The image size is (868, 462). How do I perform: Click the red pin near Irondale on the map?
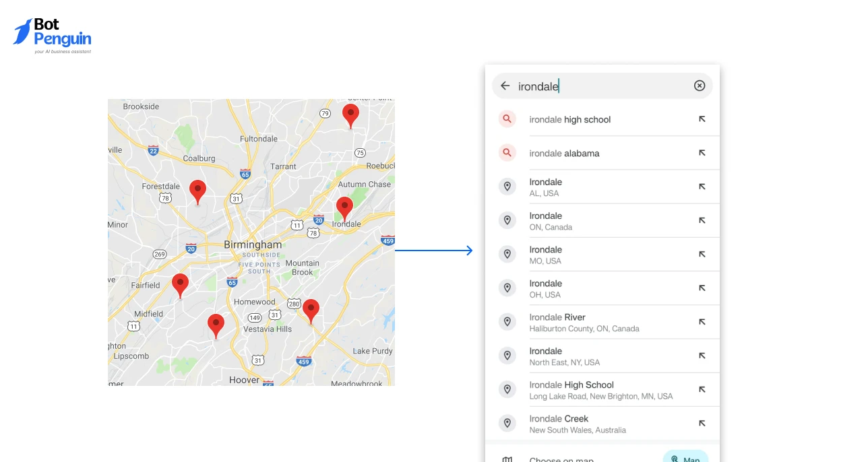point(344,207)
